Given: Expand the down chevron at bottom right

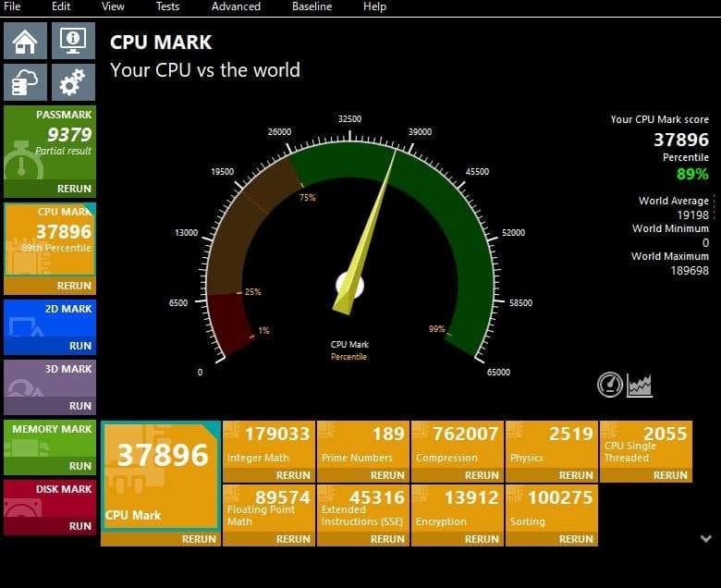Looking at the screenshot, I should [706, 538].
